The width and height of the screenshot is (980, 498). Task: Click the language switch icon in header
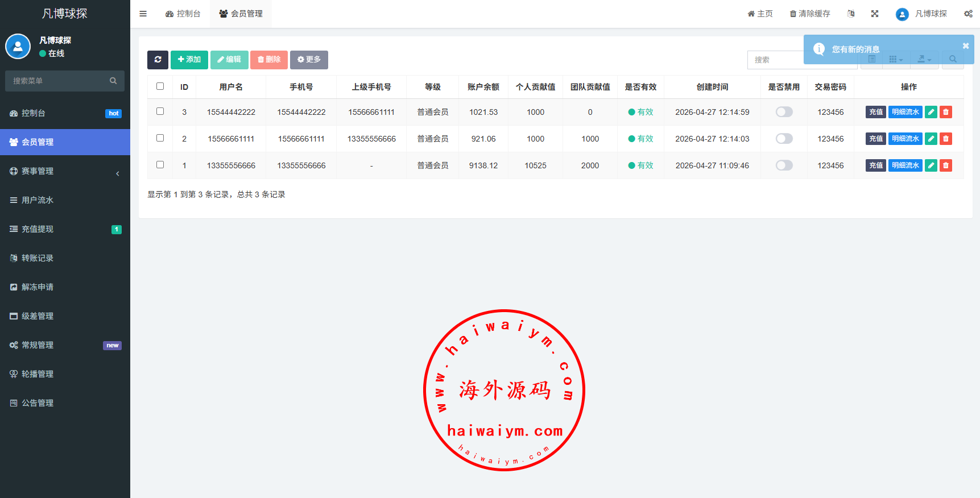[851, 14]
